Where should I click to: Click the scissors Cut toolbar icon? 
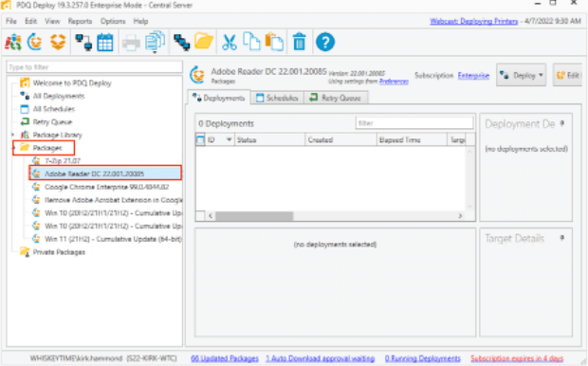pos(230,42)
